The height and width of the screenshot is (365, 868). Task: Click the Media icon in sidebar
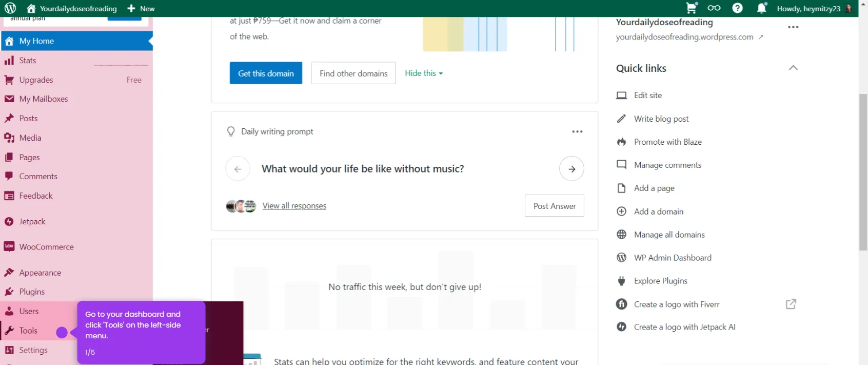tap(9, 138)
